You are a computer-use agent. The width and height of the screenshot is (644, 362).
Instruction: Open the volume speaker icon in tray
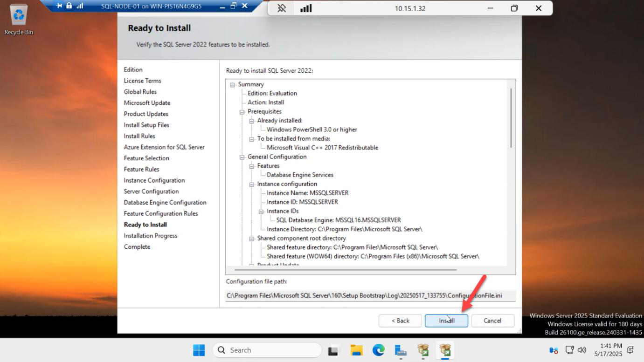point(582,350)
